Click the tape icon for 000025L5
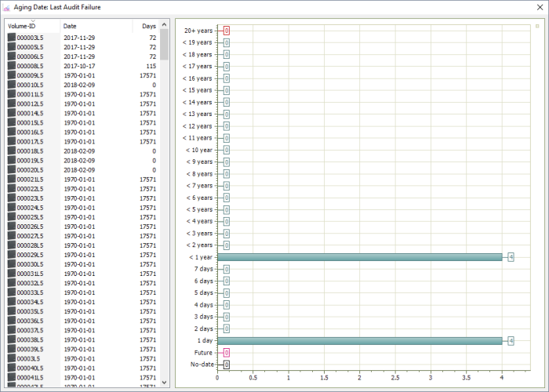The width and height of the screenshot is (549, 392). pos(11,217)
